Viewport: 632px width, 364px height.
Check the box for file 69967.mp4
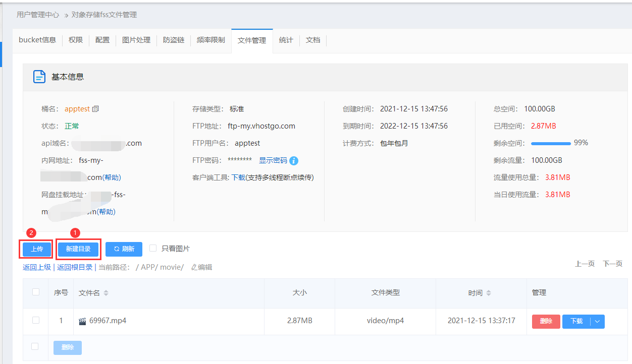36,320
